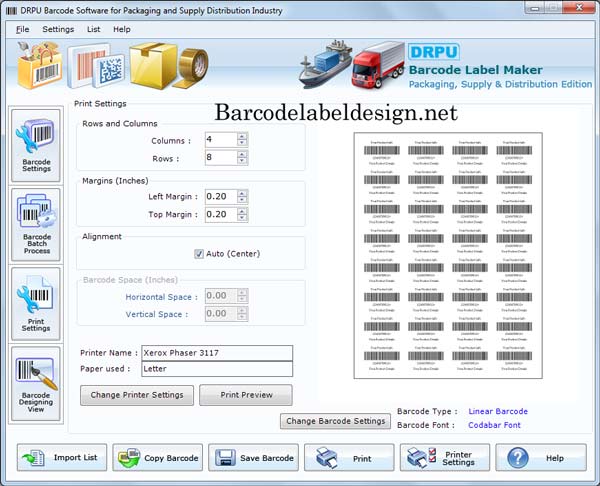Click the Top Margin input field

click(x=221, y=215)
